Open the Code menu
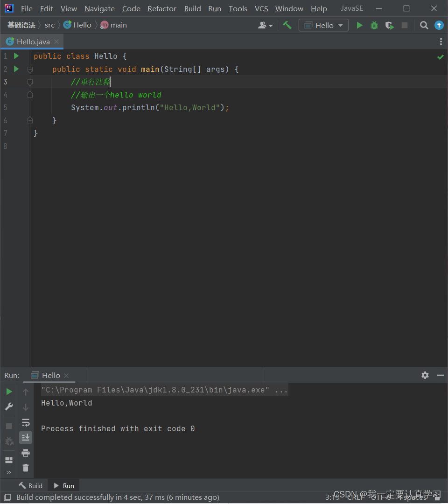The width and height of the screenshot is (448, 504). [131, 9]
